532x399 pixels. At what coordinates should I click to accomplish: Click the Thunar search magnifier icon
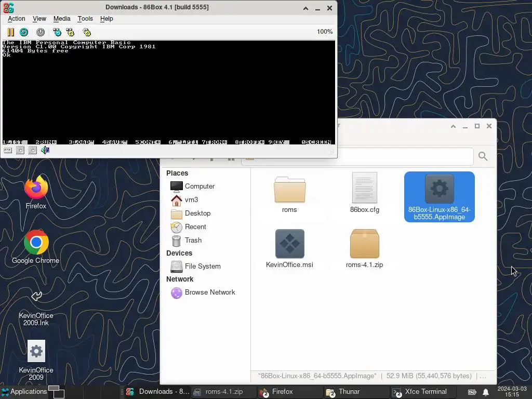point(483,156)
